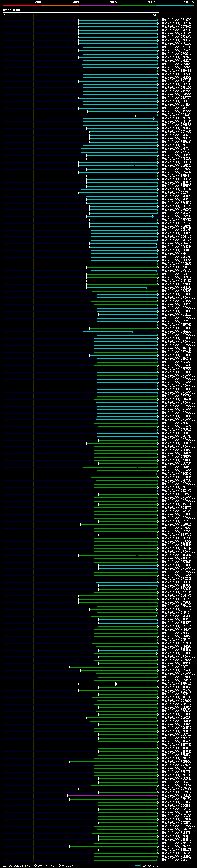
Task: Open hit UniRef100_B3H4B8
Action: coord(176,71)
